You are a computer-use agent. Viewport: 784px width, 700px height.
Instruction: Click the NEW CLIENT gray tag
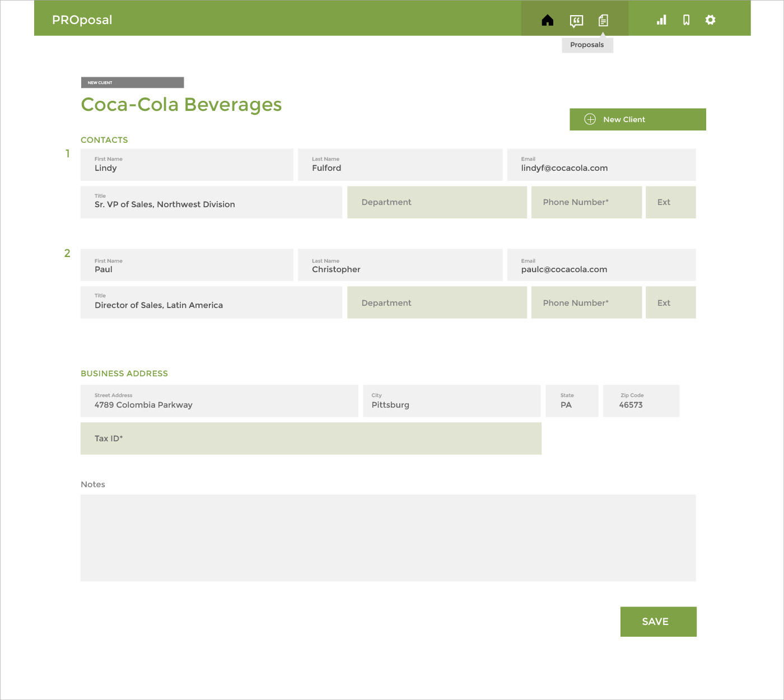pyautogui.click(x=132, y=82)
